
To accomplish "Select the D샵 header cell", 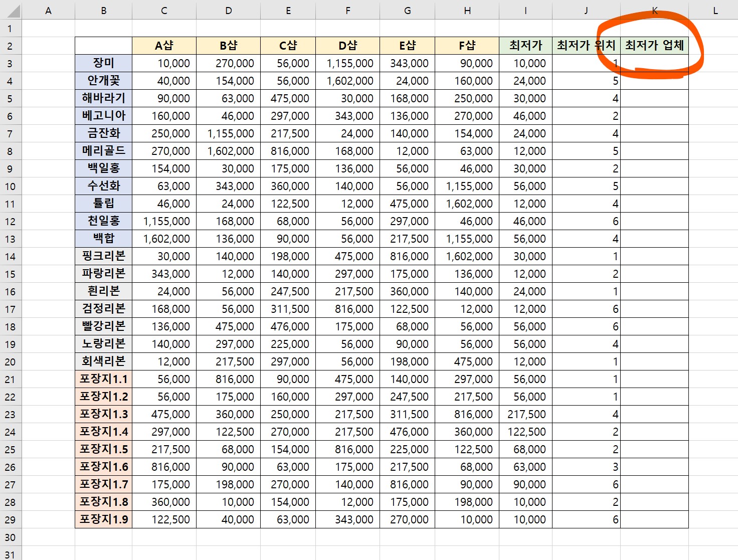I will click(x=347, y=46).
